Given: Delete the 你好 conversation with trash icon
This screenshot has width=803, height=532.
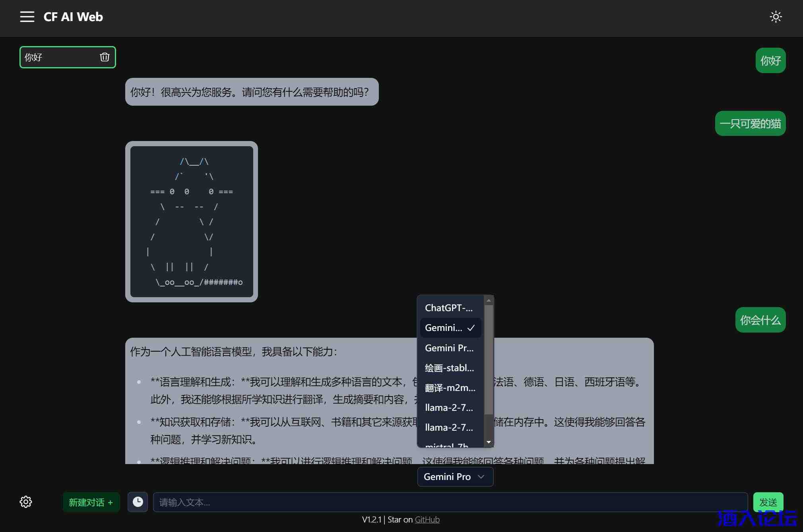Looking at the screenshot, I should [x=105, y=57].
